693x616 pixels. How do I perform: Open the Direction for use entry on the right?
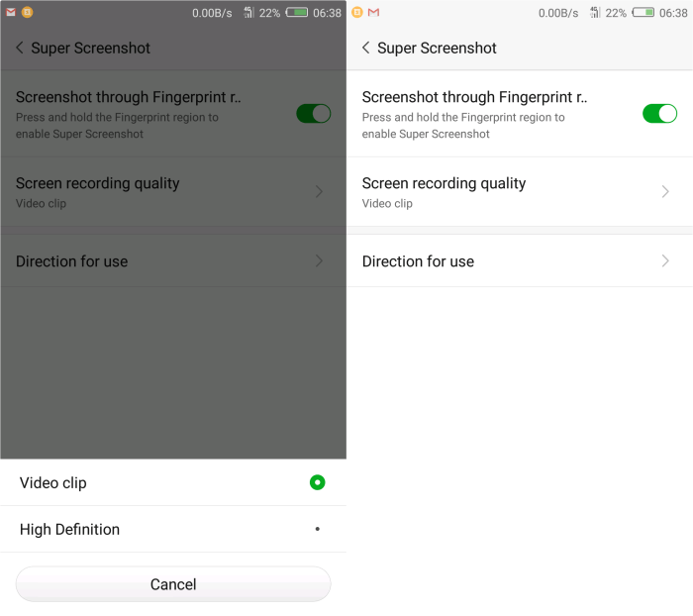tap(520, 260)
